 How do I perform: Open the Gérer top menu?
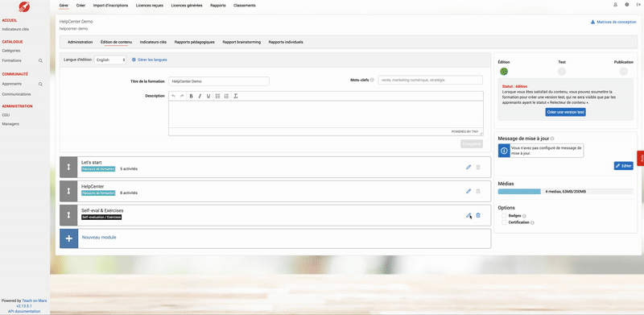(64, 6)
